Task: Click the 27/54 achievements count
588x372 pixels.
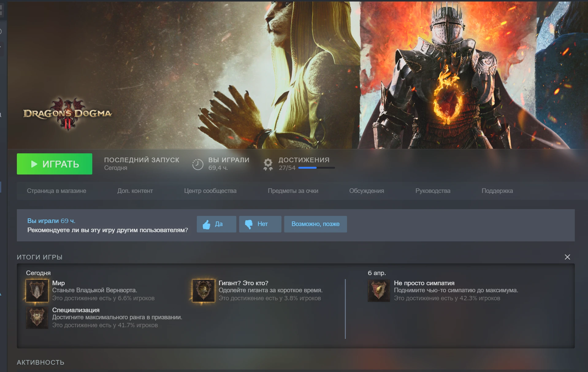Action: pyautogui.click(x=287, y=168)
